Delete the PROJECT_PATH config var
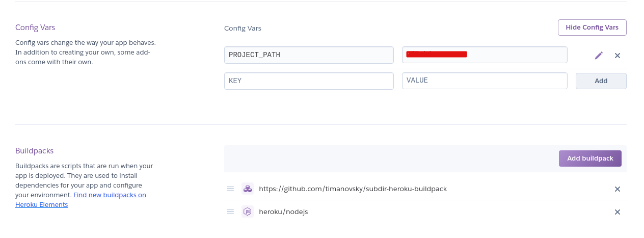Viewport: 644px width, 238px height. (618, 55)
